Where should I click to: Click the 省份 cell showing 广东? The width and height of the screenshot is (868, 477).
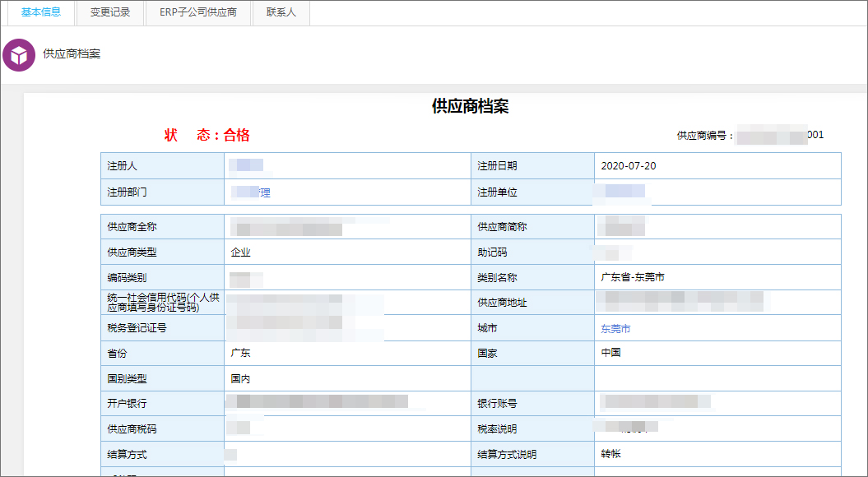(239, 353)
